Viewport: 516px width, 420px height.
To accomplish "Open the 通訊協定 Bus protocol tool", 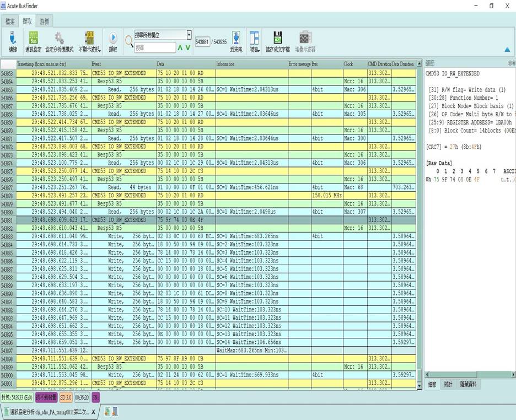I will (x=33, y=38).
